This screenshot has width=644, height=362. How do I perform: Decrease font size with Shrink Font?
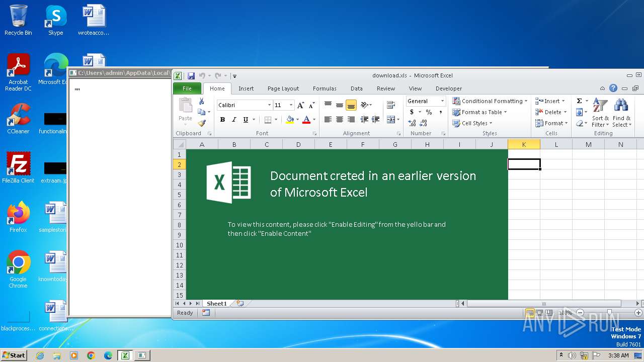311,105
